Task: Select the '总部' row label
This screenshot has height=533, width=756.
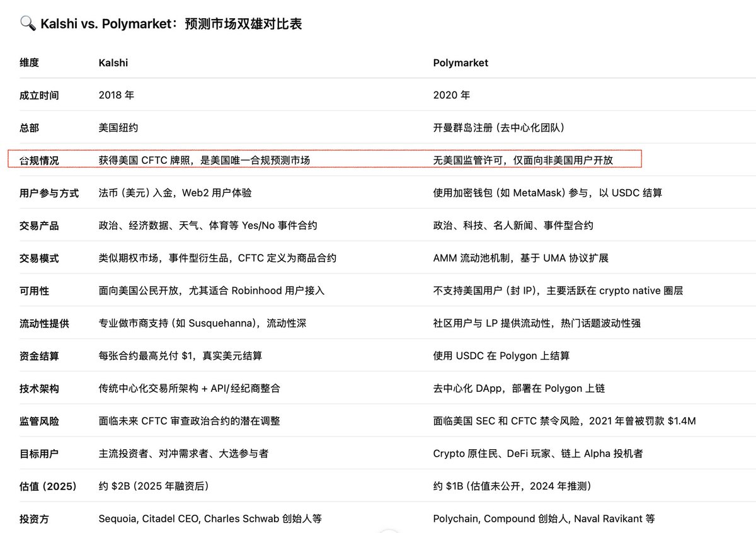Action: pos(29,128)
